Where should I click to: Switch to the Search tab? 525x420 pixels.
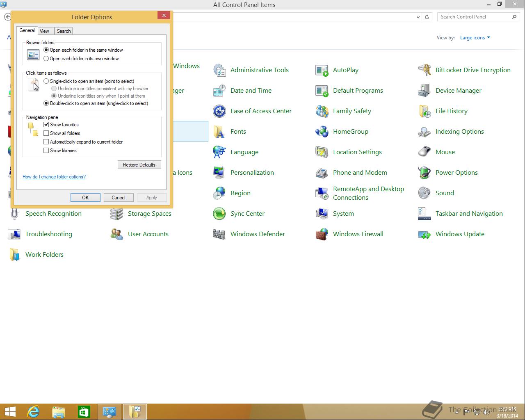64,31
